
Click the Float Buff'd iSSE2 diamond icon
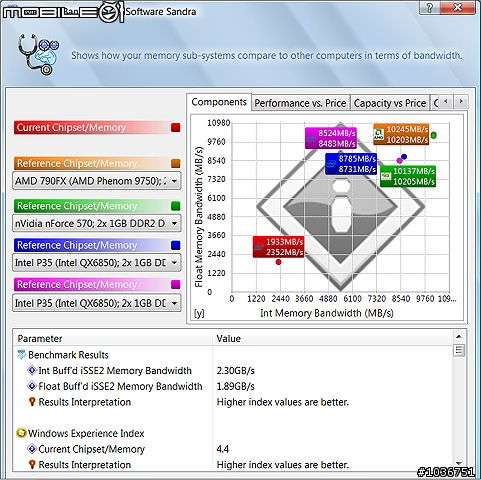click(x=32, y=386)
